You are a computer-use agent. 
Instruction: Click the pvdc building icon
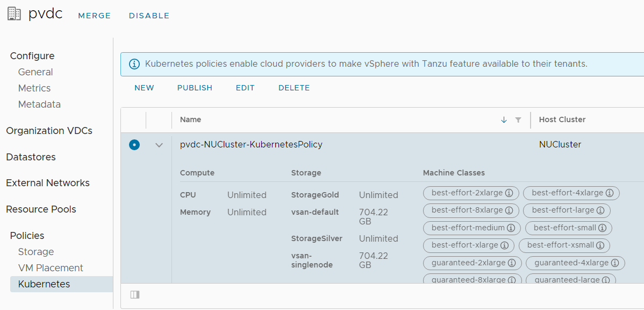[x=14, y=14]
